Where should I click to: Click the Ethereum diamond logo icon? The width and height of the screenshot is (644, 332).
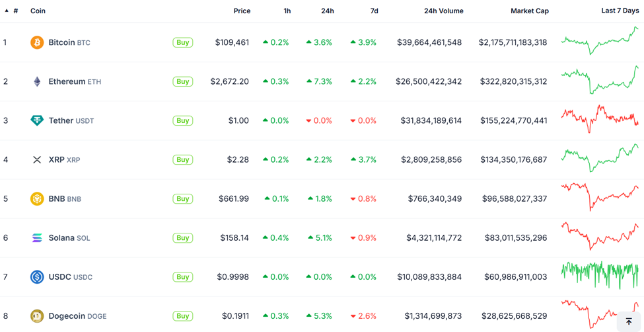click(37, 81)
